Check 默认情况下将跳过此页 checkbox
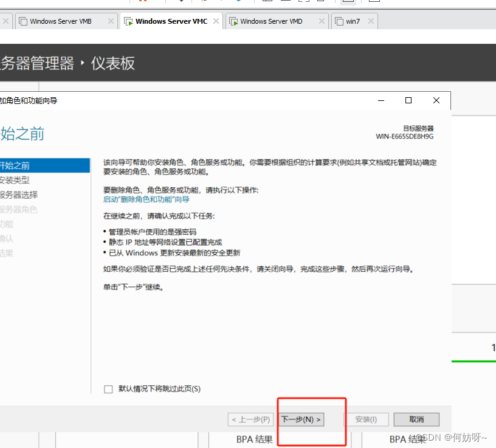Screen dimensions: 496x448 pos(108,389)
